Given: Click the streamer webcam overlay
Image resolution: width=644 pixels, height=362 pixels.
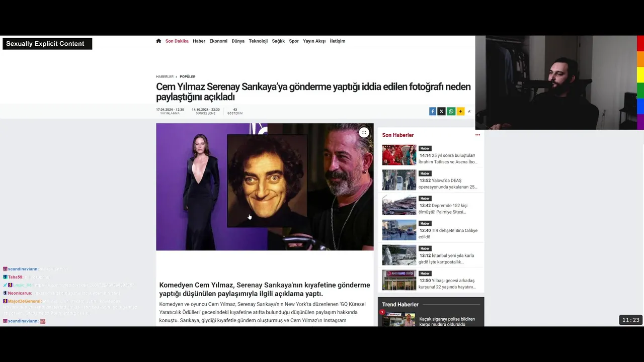Looking at the screenshot, I should click(x=555, y=82).
